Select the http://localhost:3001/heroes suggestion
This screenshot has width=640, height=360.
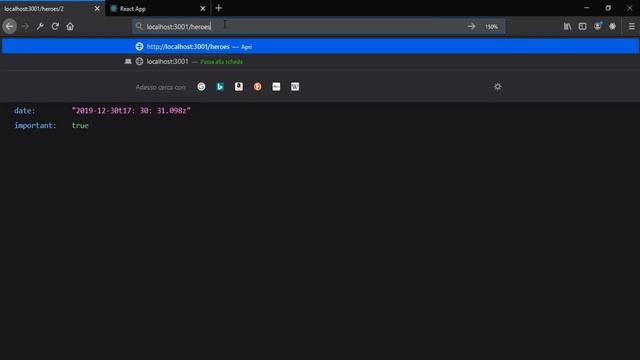click(320, 47)
